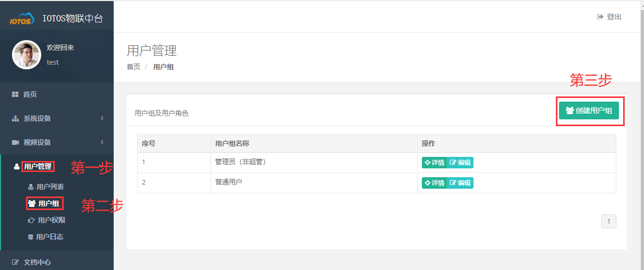Click the page vertical scrollbar

[641, 135]
